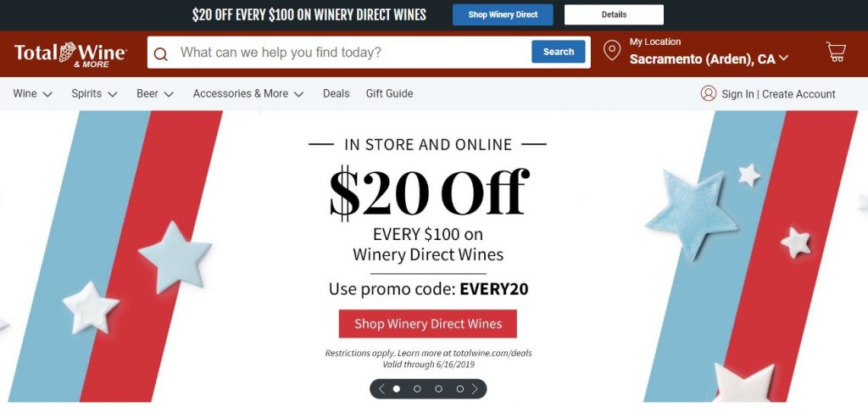
Task: Click the white Details button
Action: tap(614, 15)
